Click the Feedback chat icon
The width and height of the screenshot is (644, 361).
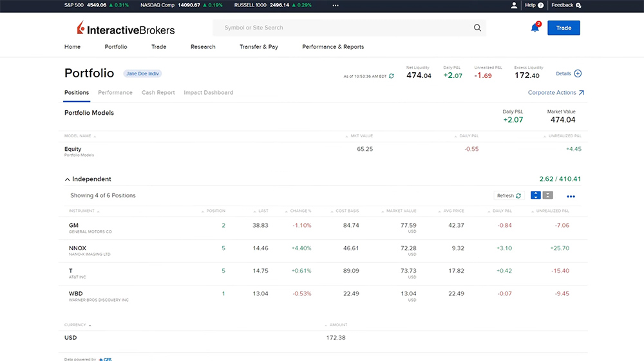click(x=578, y=5)
